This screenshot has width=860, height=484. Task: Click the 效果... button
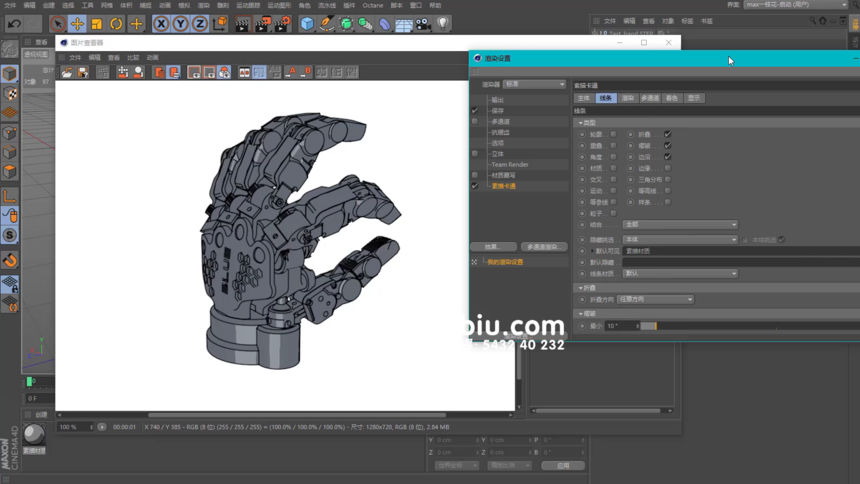(x=493, y=247)
